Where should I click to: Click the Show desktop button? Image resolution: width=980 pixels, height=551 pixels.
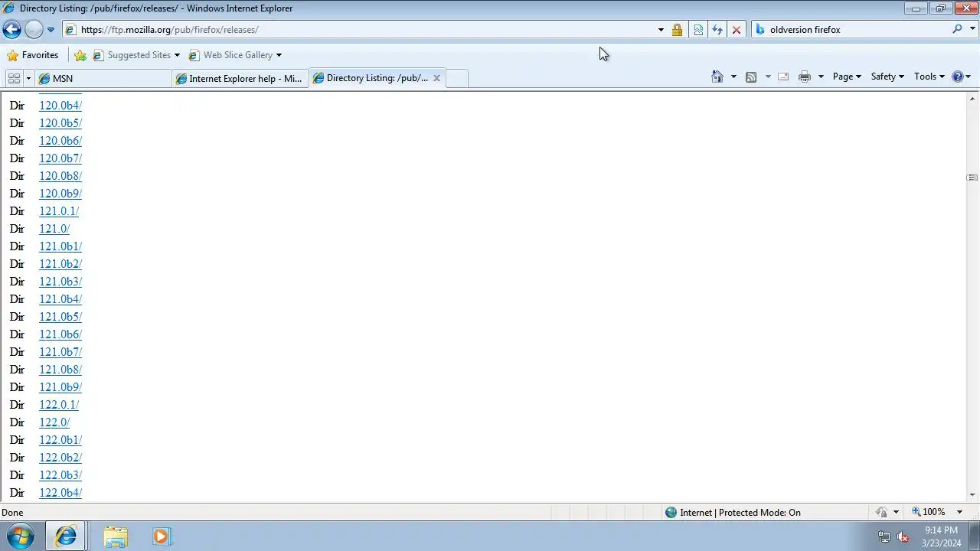click(x=974, y=536)
